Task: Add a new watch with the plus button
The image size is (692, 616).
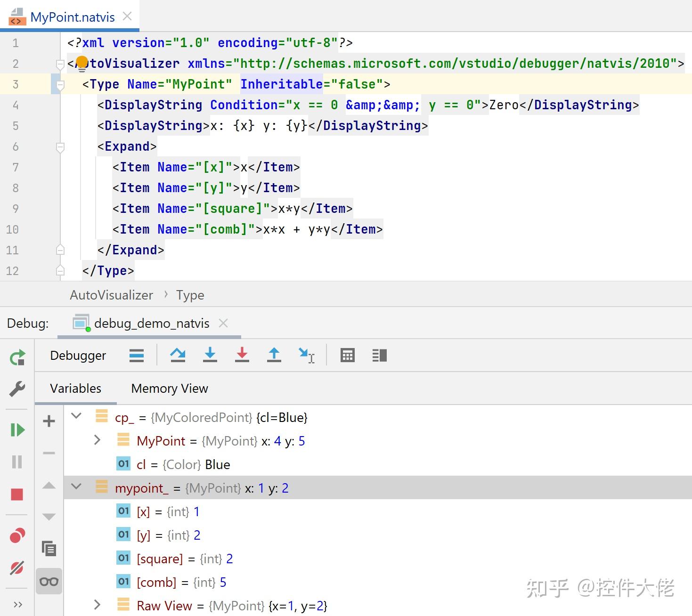Action: [x=49, y=421]
